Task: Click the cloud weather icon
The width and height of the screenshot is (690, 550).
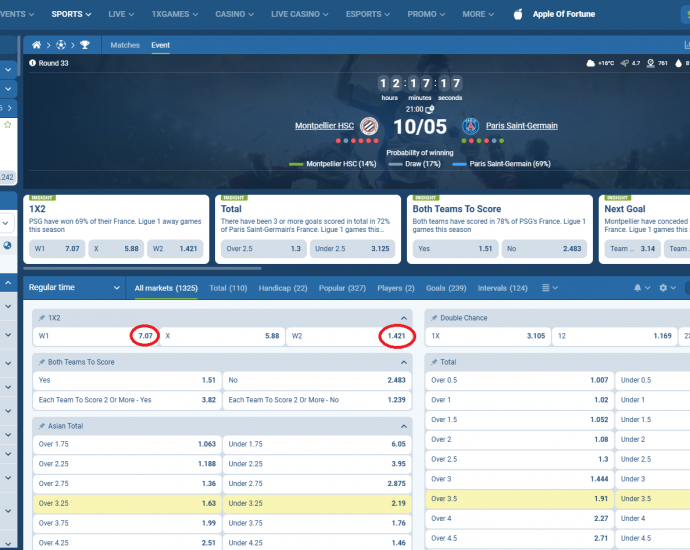Action: [591, 63]
